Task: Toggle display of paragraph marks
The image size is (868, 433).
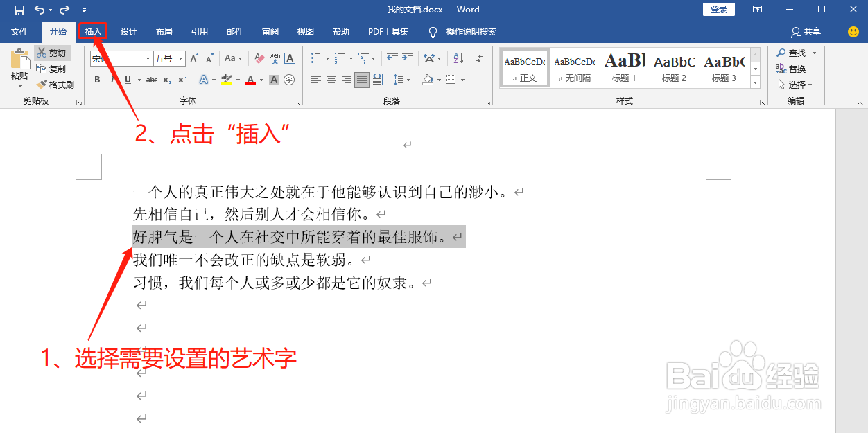Action: [480, 58]
